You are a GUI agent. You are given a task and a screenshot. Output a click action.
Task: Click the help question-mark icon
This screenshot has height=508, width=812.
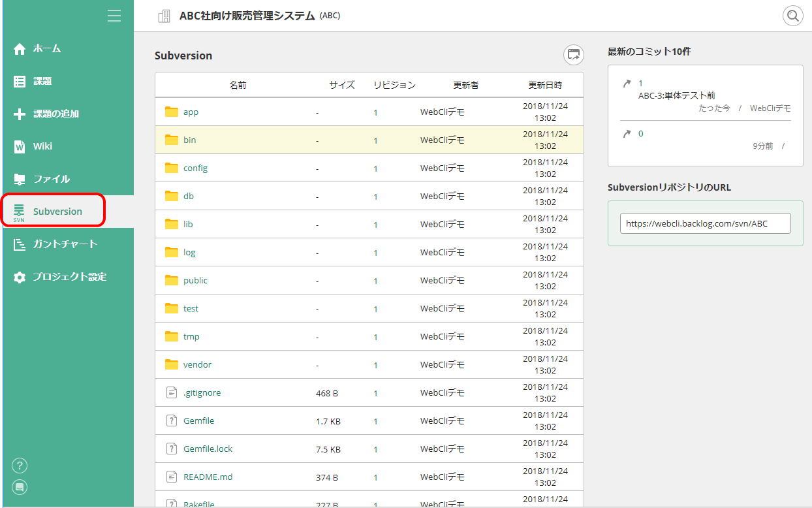point(19,465)
